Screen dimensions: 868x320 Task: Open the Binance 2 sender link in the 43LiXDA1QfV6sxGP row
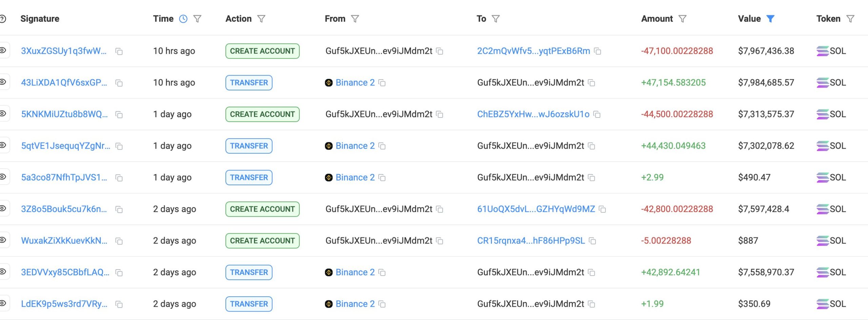pyautogui.click(x=355, y=83)
